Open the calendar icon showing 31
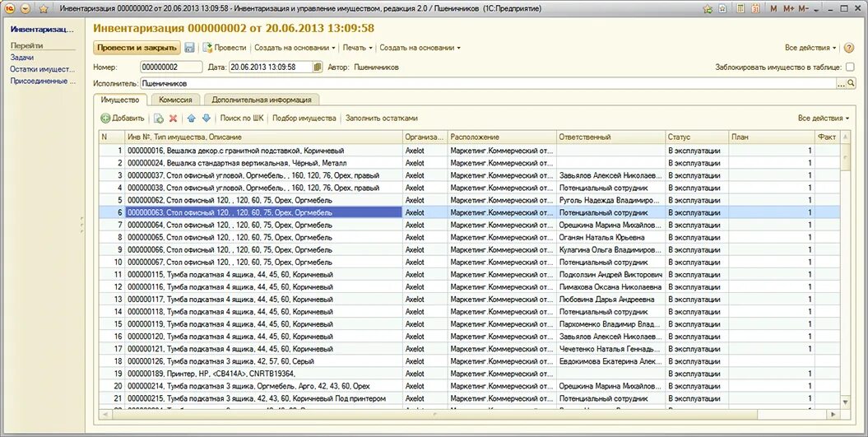The width and height of the screenshot is (868, 437). tap(756, 9)
